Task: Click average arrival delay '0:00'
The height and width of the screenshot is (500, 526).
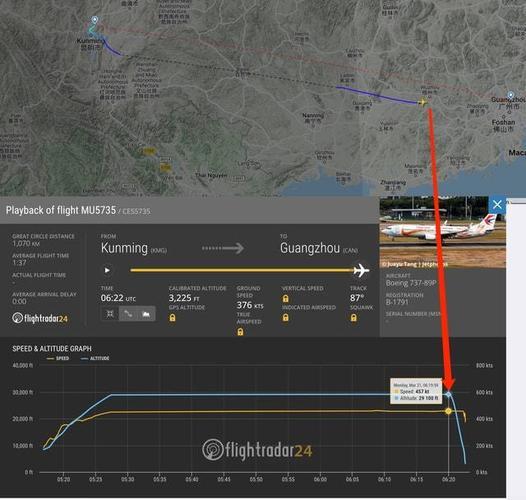Action: (19, 301)
